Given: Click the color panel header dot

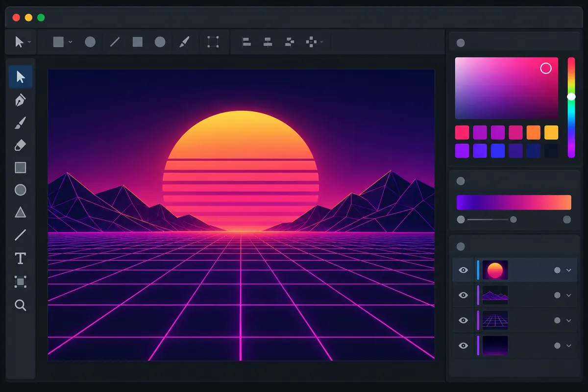Looking at the screenshot, I should coord(461,43).
